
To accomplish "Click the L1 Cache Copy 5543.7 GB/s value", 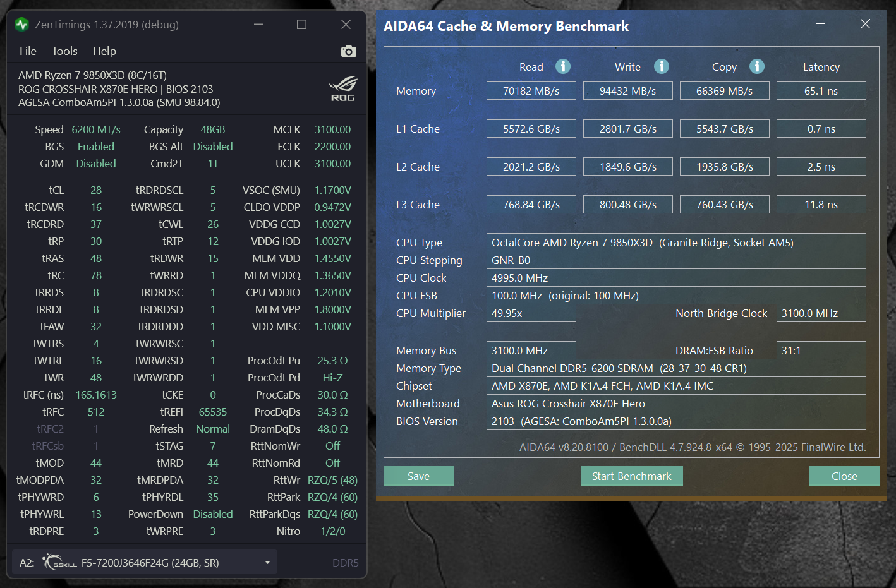I will pyautogui.click(x=725, y=129).
